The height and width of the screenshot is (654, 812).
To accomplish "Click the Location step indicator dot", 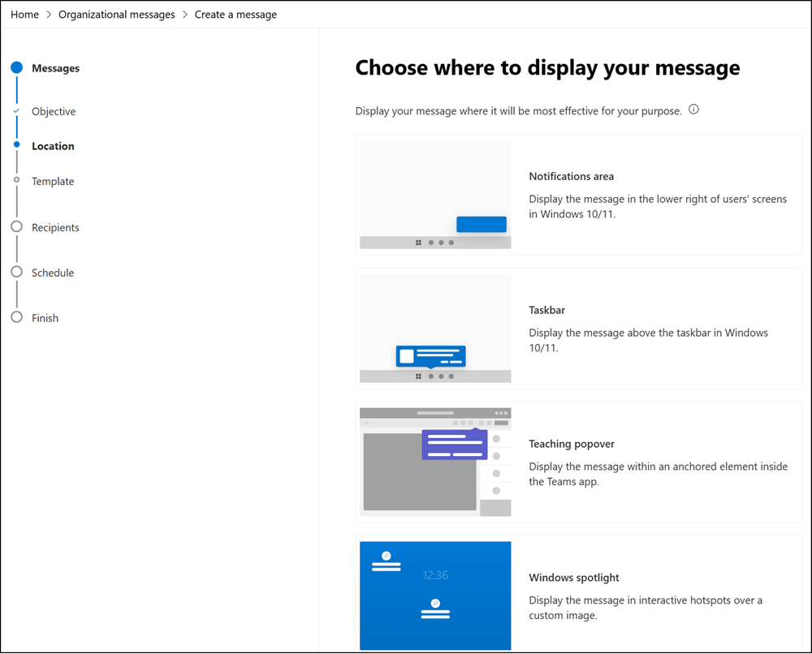I will (17, 145).
